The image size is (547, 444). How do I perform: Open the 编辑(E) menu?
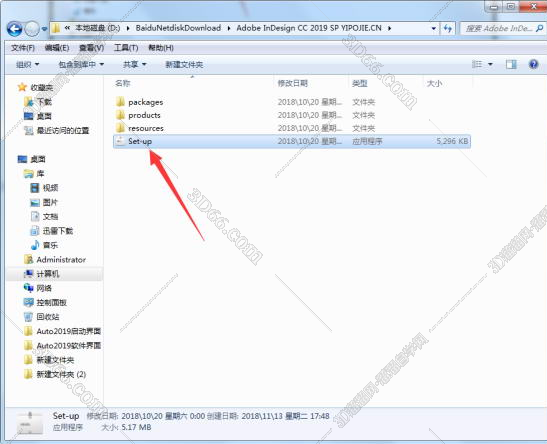(57, 48)
